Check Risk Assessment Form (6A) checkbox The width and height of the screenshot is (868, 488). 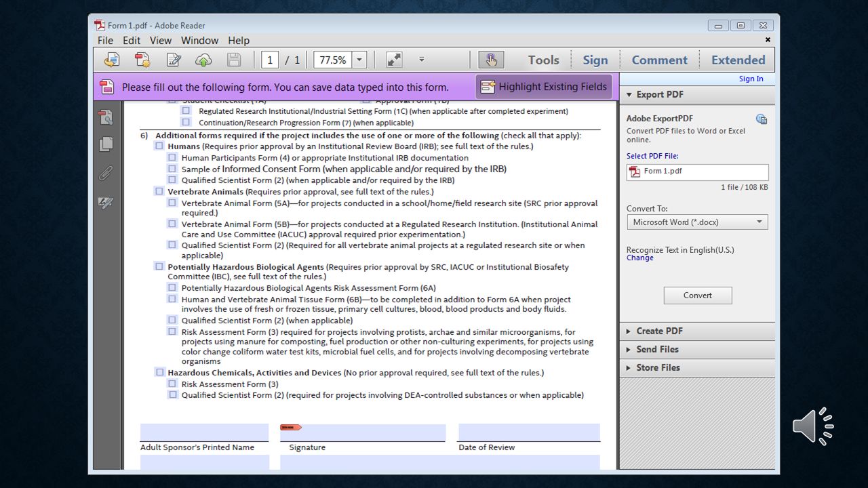173,287
